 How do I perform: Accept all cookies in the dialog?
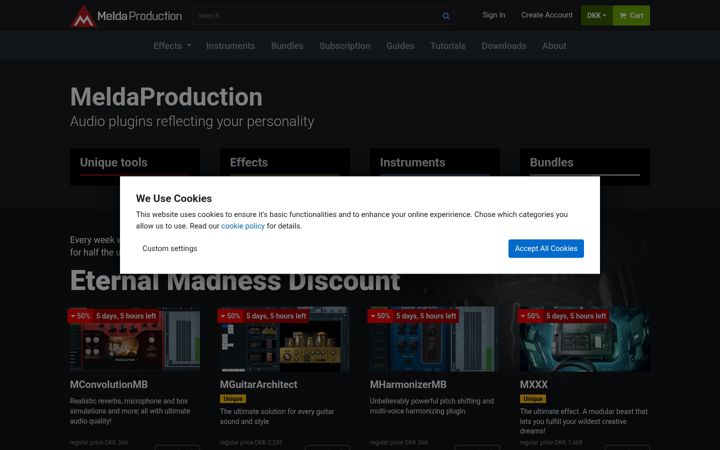pos(546,248)
